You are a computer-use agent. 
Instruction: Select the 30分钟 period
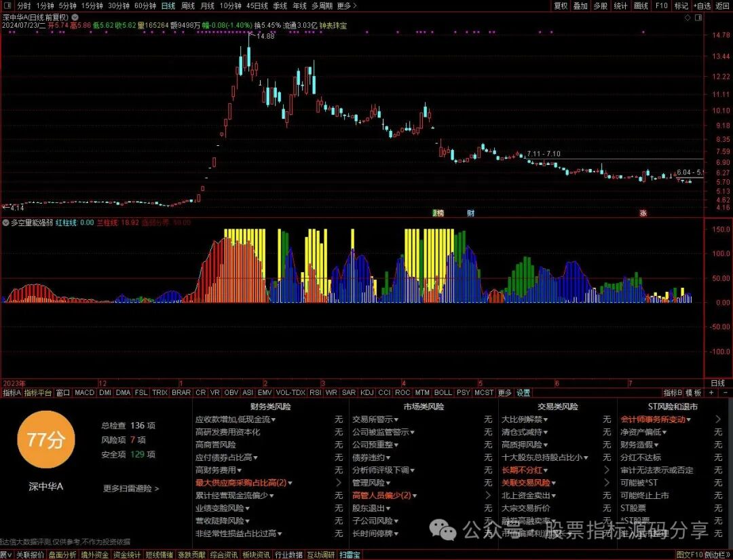coord(118,5)
